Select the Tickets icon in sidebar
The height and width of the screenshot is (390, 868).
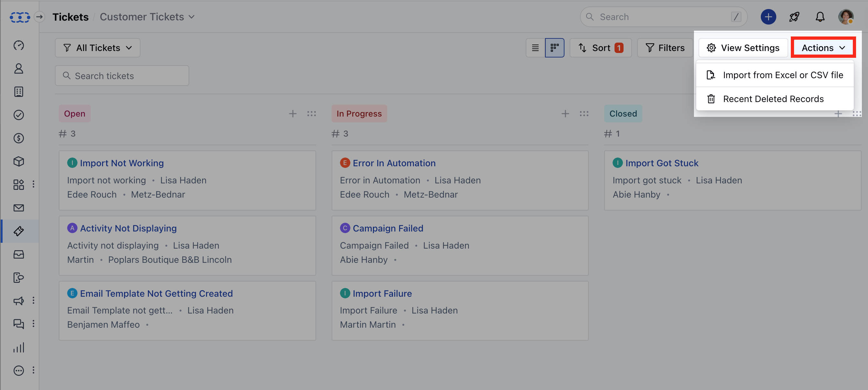[x=18, y=231]
